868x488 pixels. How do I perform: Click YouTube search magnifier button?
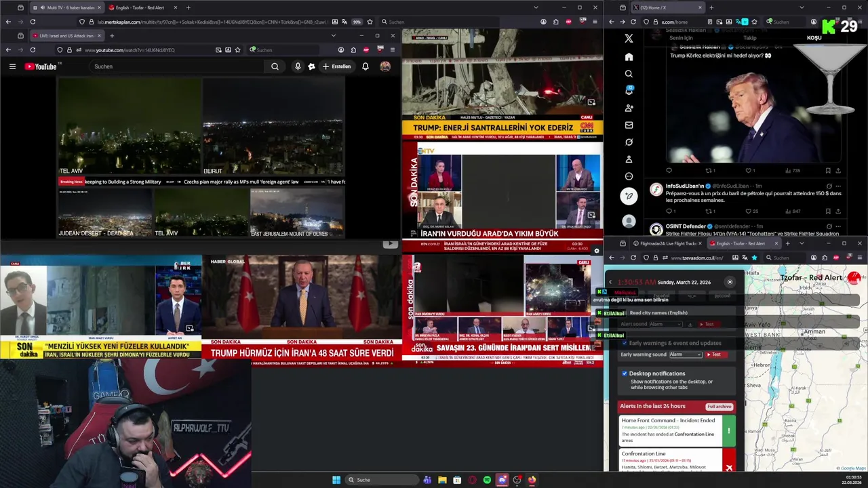(275, 66)
